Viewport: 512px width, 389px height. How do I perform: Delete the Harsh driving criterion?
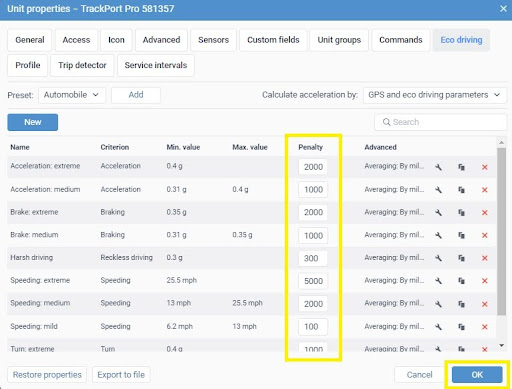point(485,258)
